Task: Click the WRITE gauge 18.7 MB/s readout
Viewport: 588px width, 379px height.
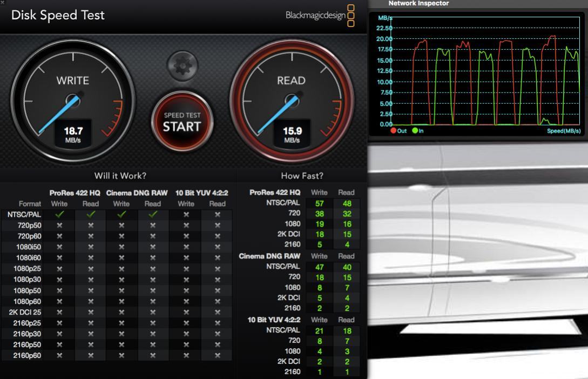Action: pos(73,135)
